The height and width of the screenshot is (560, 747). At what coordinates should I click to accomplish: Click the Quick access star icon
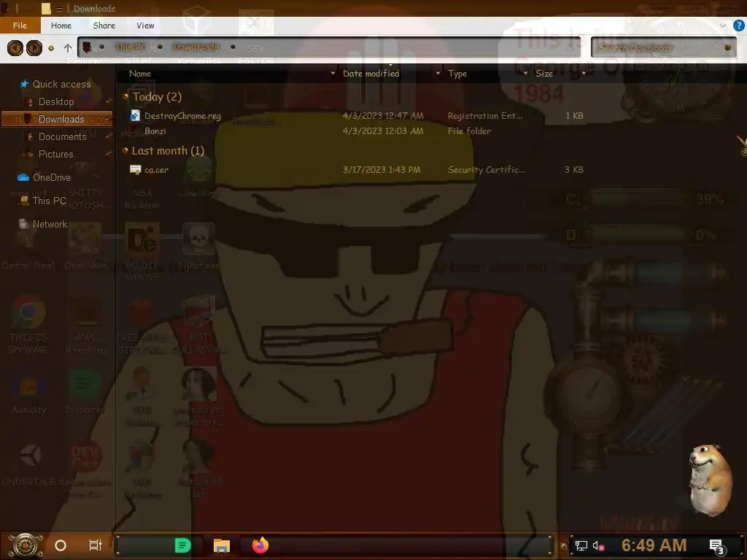24,85
